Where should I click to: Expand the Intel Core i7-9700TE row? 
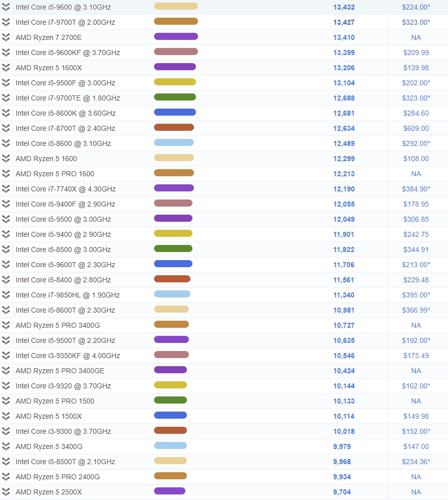(x=6, y=98)
